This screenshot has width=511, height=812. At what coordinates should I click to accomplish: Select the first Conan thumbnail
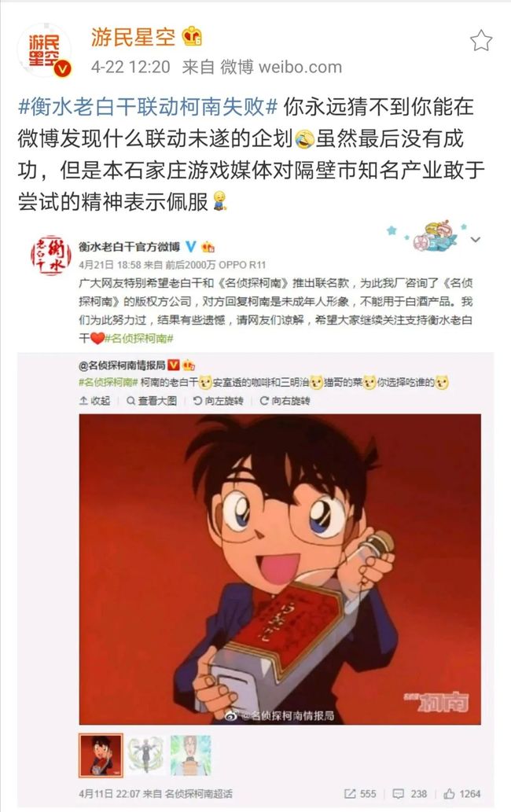(101, 755)
